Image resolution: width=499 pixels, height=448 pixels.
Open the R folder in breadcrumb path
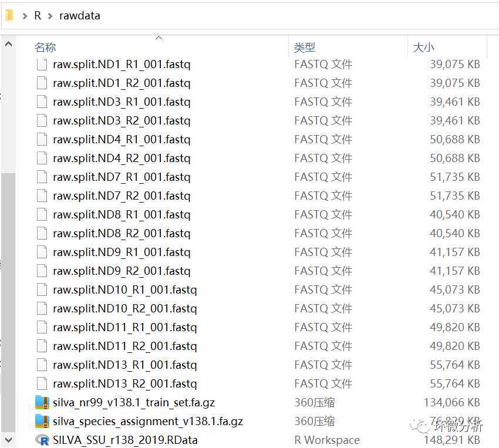coord(38,16)
